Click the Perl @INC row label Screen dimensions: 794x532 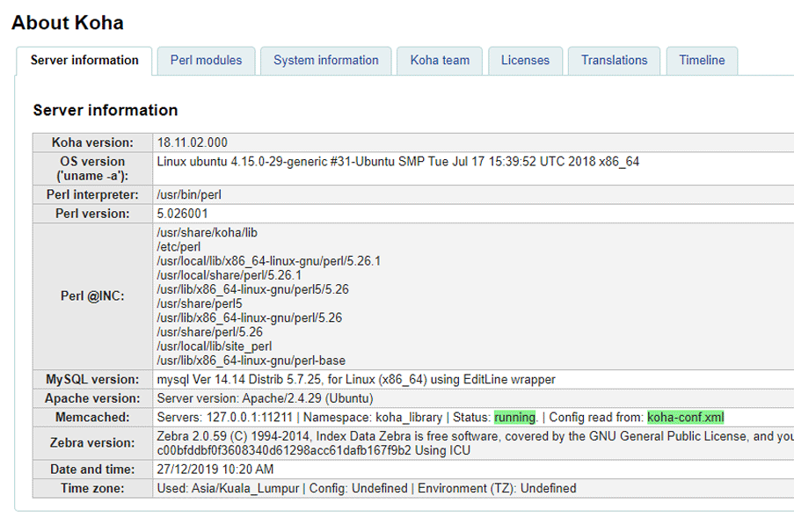[92, 296]
